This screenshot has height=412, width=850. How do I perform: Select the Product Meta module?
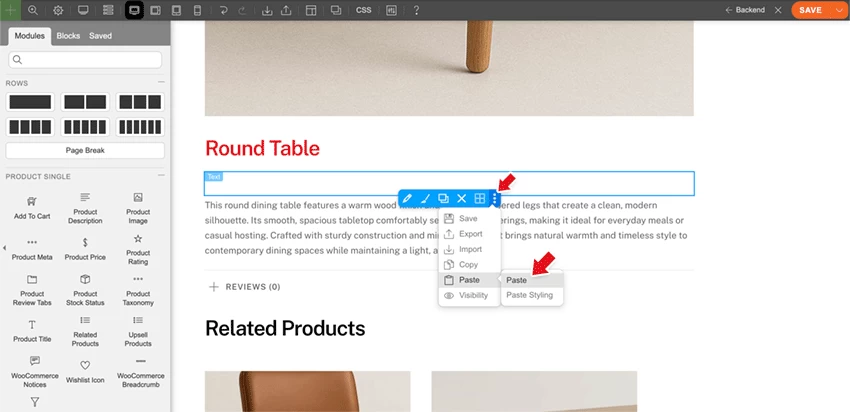[32, 249]
